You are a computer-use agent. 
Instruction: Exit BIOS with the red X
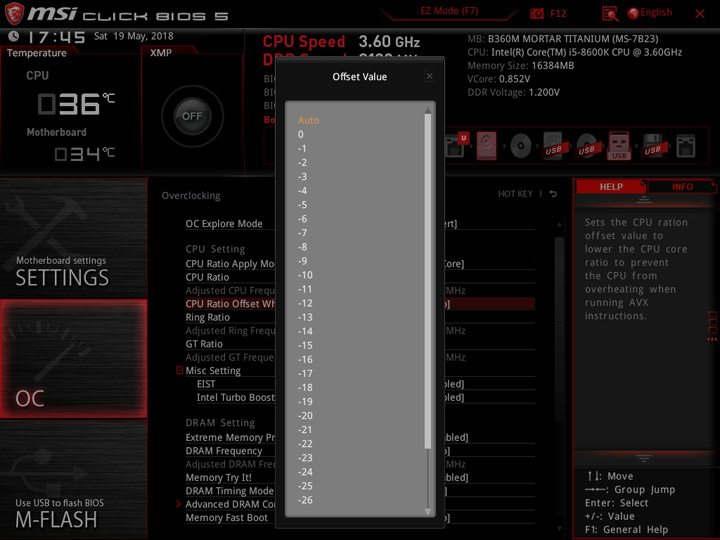699,14
